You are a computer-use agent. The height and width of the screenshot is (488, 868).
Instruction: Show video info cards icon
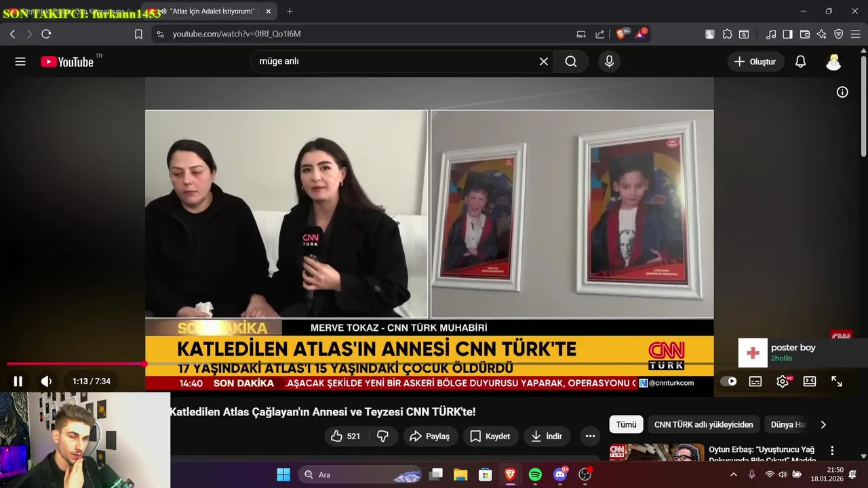coord(842,92)
